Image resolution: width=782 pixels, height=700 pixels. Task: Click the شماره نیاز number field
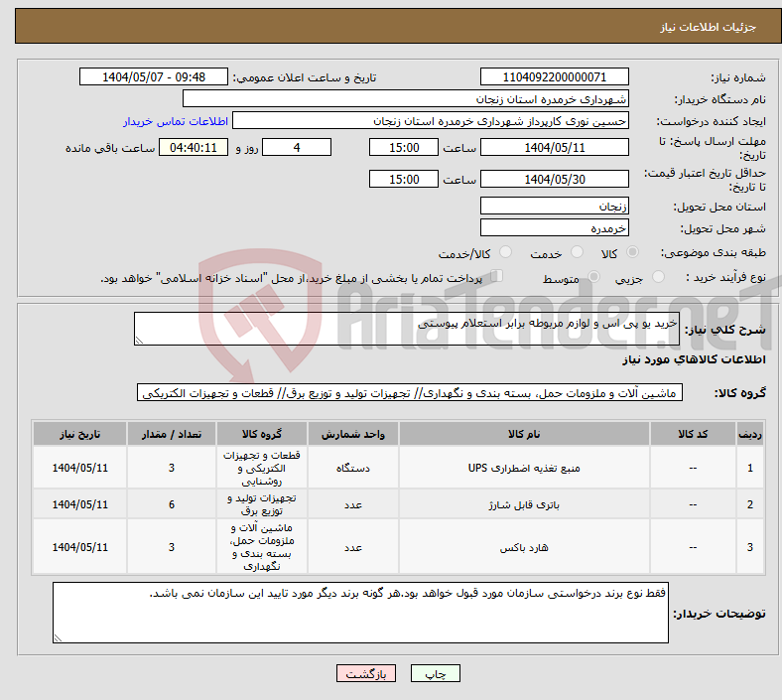[554, 77]
